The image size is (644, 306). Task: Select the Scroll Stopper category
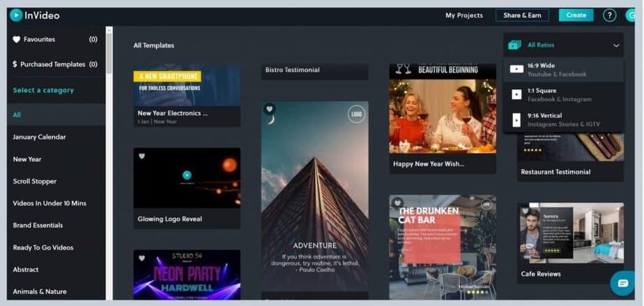56,181
